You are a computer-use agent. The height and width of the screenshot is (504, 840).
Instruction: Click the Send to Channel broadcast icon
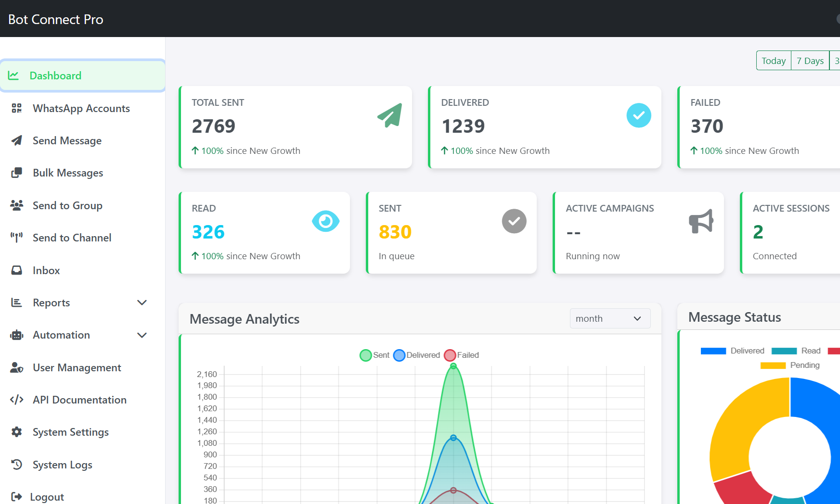click(x=17, y=238)
